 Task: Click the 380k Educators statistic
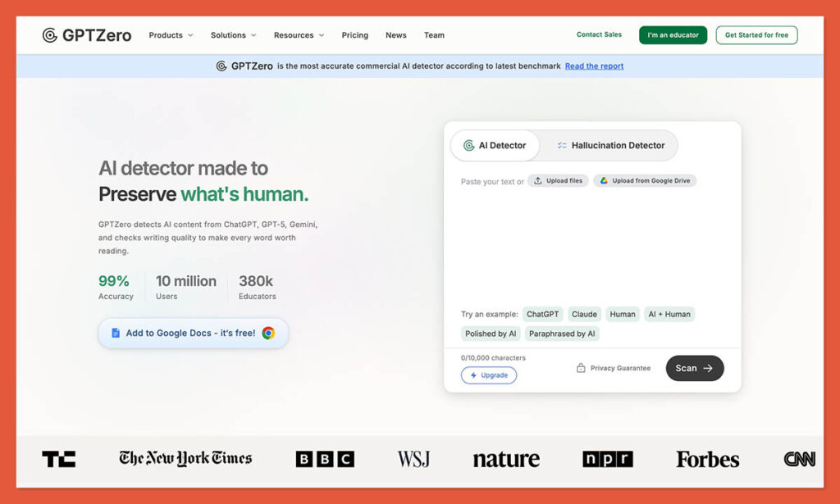[257, 288]
